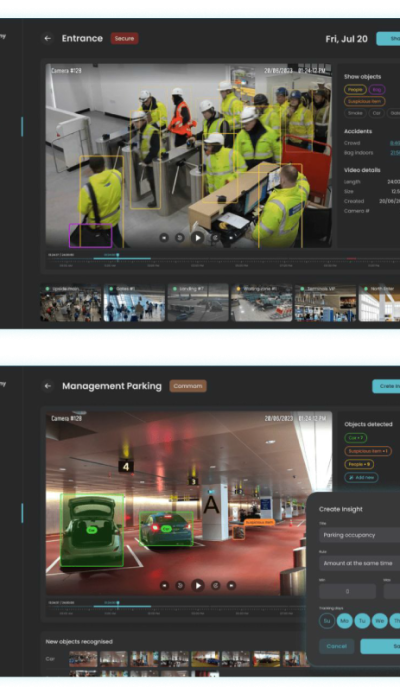The image size is (400, 700).
Task: Open the Landing #7 camera thumbnail
Action: point(198,302)
